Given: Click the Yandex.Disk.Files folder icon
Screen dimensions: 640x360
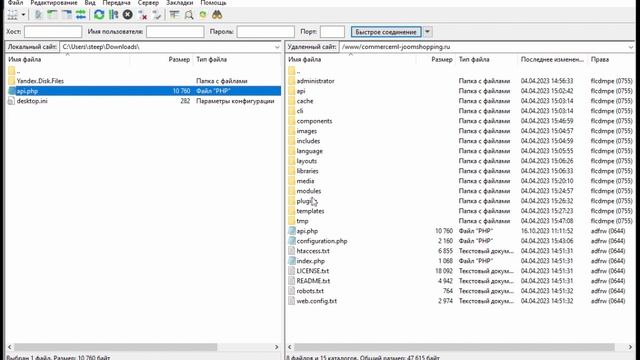Looking at the screenshot, I should 11,81.
